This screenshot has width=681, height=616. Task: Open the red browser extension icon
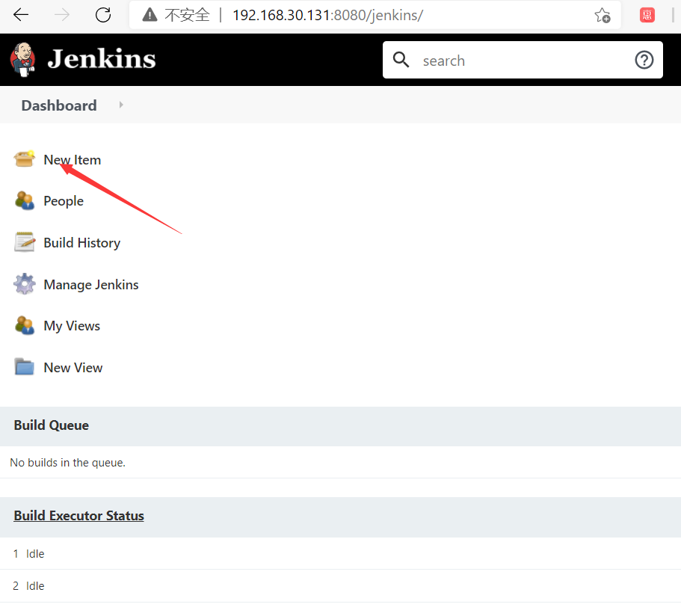(x=647, y=15)
